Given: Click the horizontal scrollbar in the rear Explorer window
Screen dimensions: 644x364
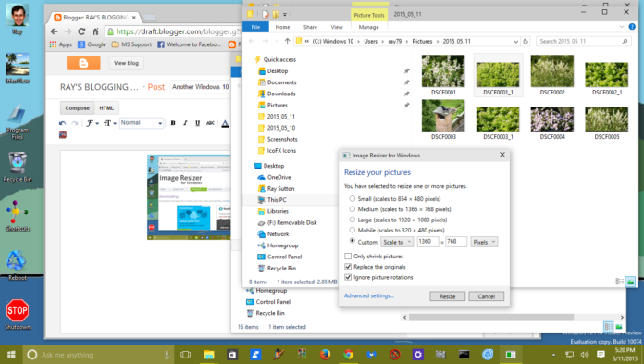Looking at the screenshot, I should point(491,317).
